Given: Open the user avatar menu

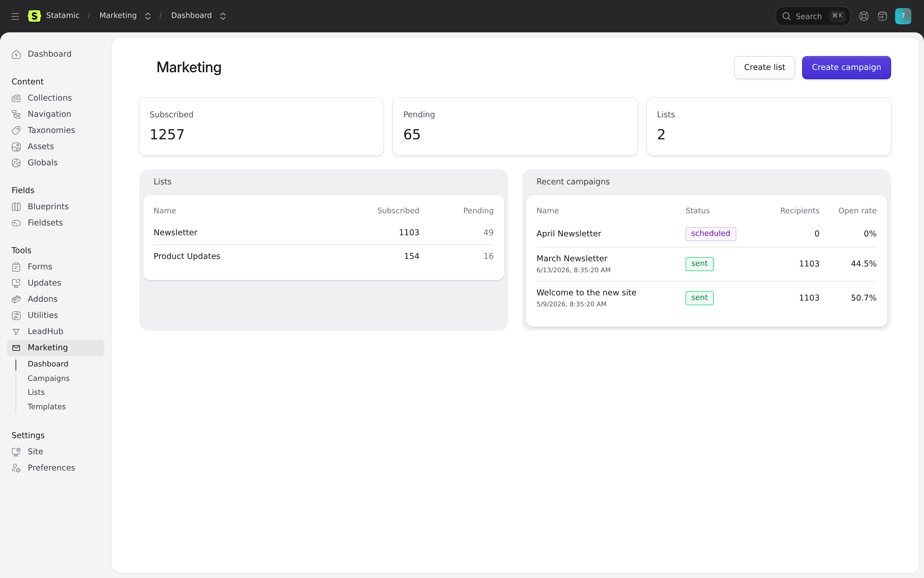Looking at the screenshot, I should click(x=903, y=16).
